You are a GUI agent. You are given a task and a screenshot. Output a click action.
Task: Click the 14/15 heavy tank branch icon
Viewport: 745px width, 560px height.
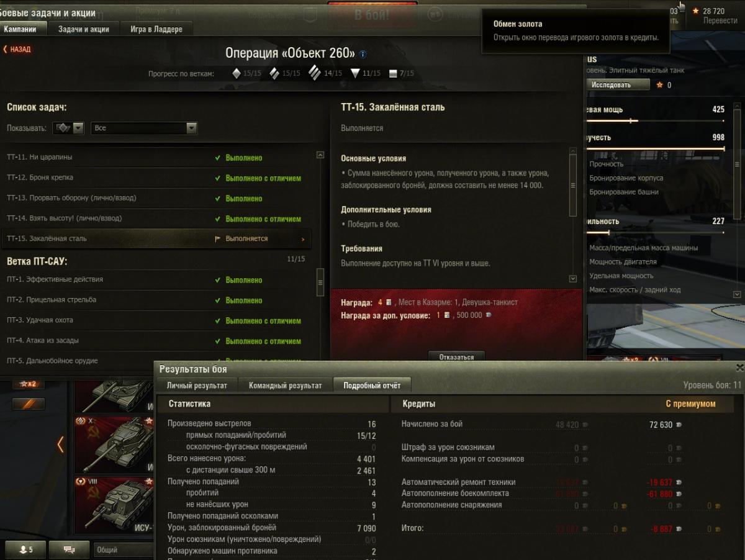coord(314,74)
